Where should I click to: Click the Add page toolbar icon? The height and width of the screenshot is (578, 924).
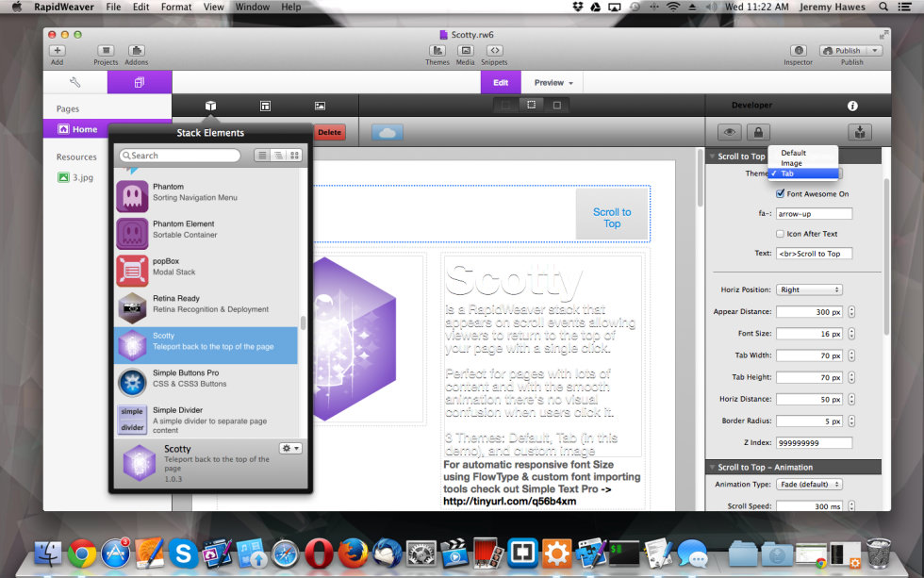pos(58,51)
